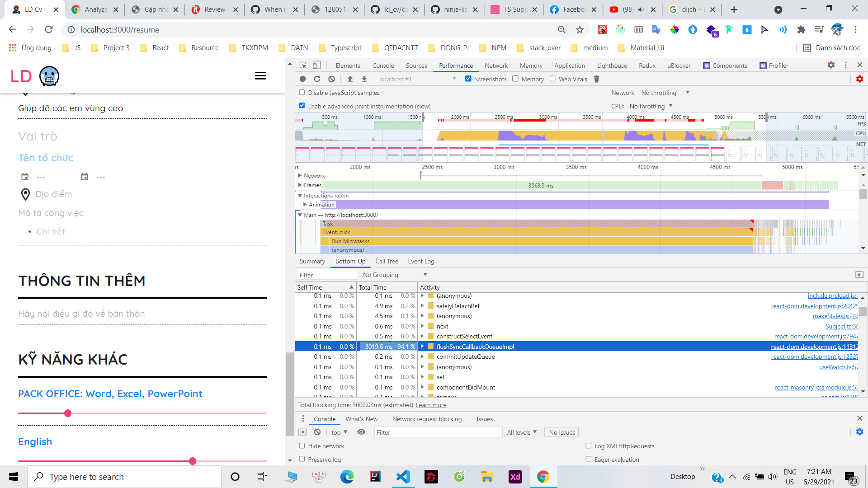Switch to the Lighthouse panel
868x488 pixels.
click(612, 66)
